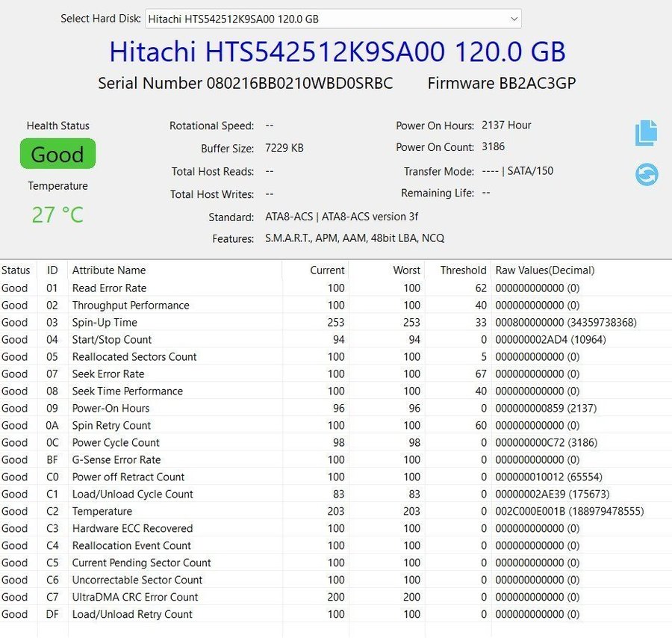Click the Good health status badge
The image size is (672, 638).
pos(57,155)
